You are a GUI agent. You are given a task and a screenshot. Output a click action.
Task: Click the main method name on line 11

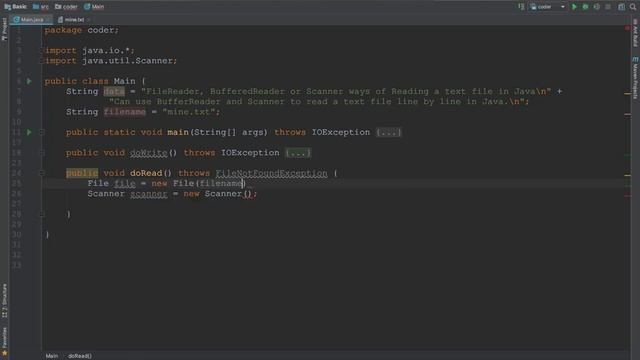[x=178, y=132]
